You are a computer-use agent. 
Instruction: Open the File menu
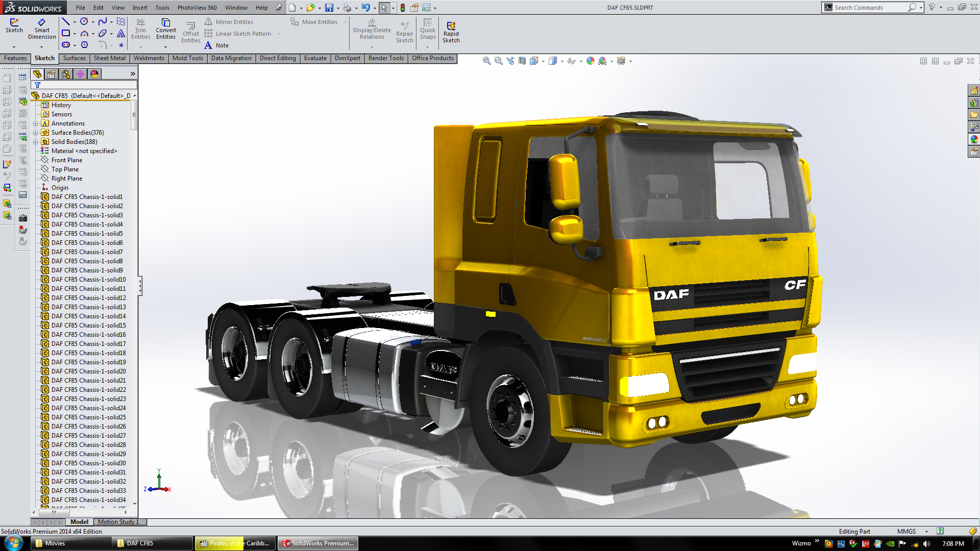(81, 8)
